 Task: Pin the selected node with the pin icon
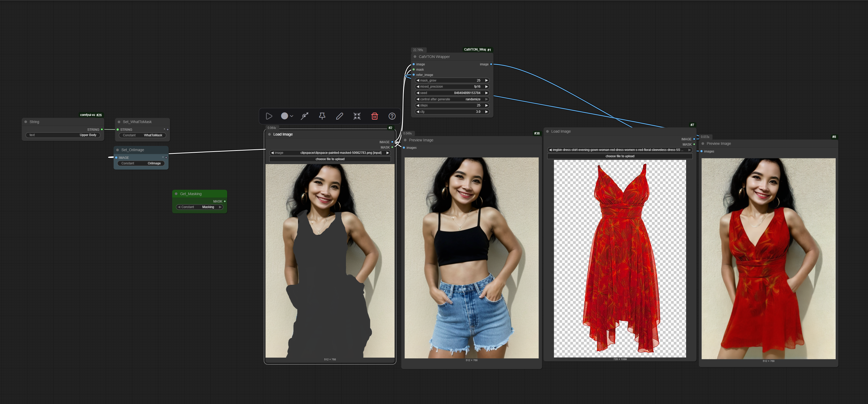[322, 116]
